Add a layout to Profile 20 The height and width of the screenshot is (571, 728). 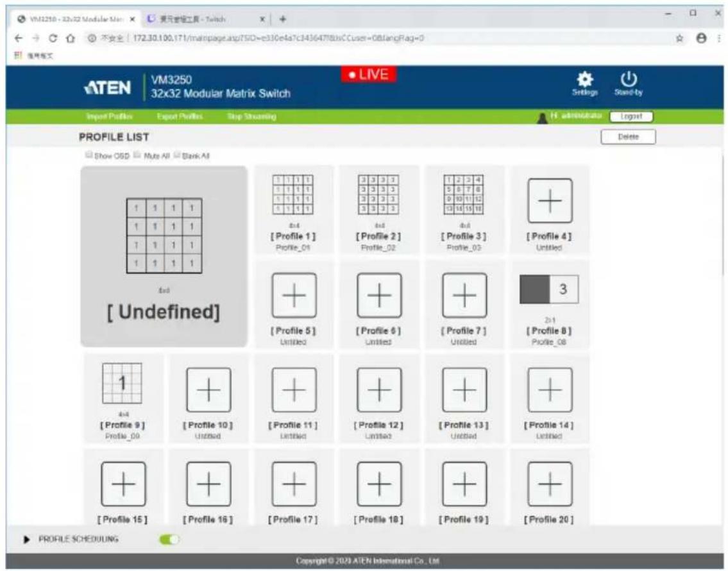click(x=550, y=484)
